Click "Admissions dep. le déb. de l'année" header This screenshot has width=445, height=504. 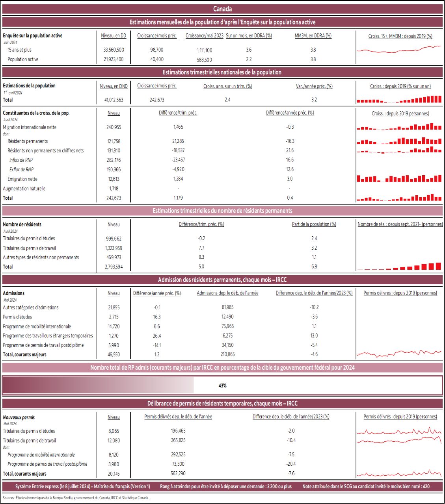click(x=227, y=293)
